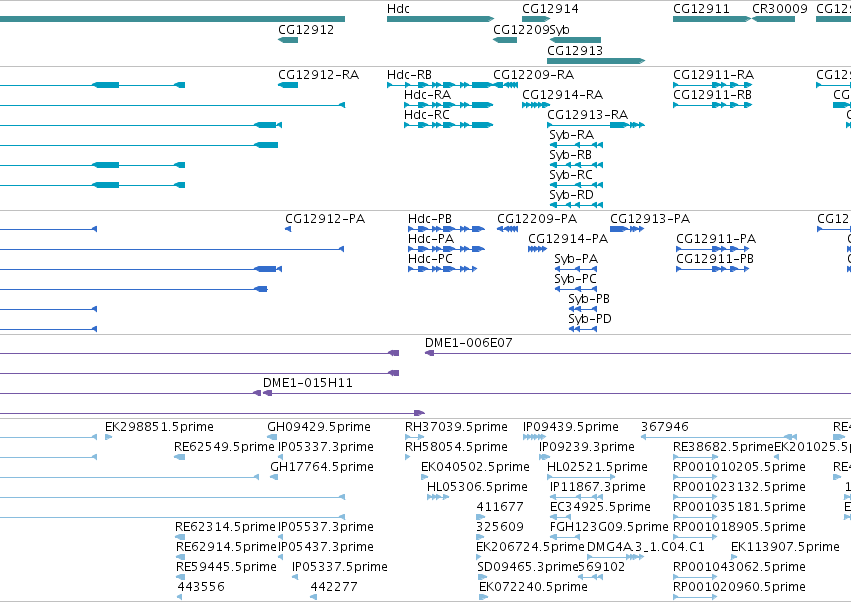Select the CG12209-PA protein label
This screenshot has height=602, width=851.
537,219
